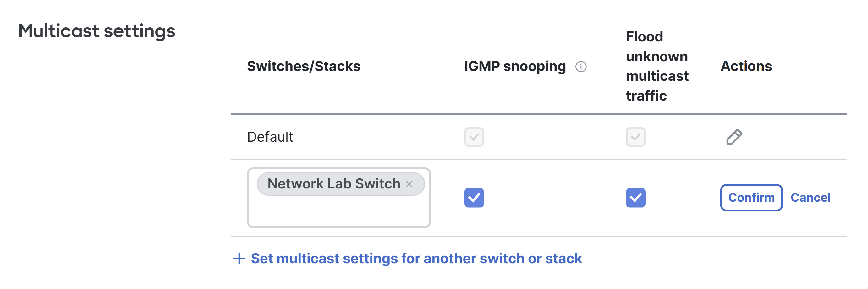Uncheck flood multicast traffic for Network Lab Switch
The width and height of the screenshot is (868, 289).
click(635, 197)
